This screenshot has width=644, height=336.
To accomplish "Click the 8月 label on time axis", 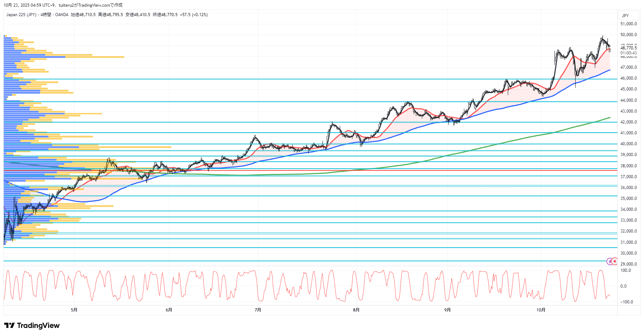I will (x=356, y=310).
